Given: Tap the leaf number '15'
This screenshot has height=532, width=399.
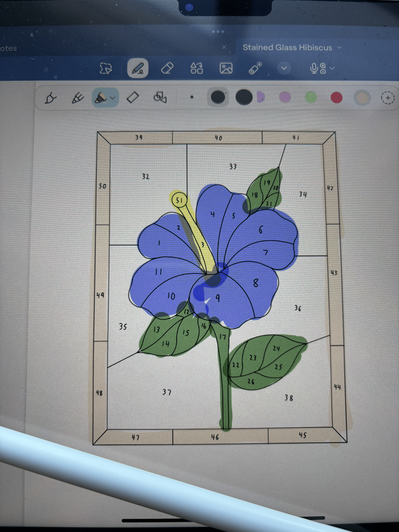Looking at the screenshot, I should click(x=186, y=333).
